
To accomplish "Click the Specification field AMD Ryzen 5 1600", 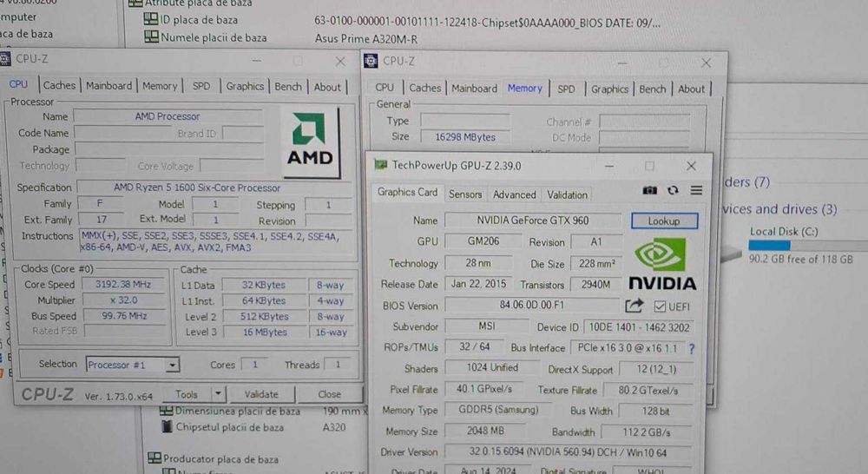I will [x=214, y=188].
